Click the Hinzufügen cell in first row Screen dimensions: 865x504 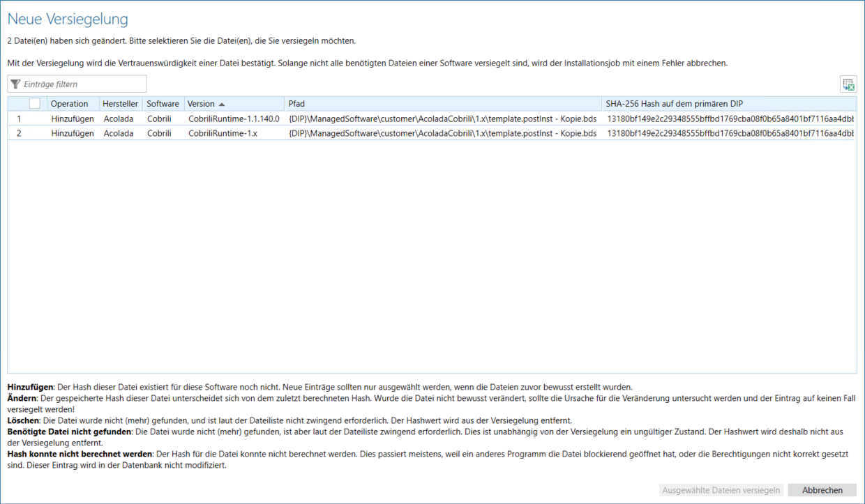coord(72,119)
